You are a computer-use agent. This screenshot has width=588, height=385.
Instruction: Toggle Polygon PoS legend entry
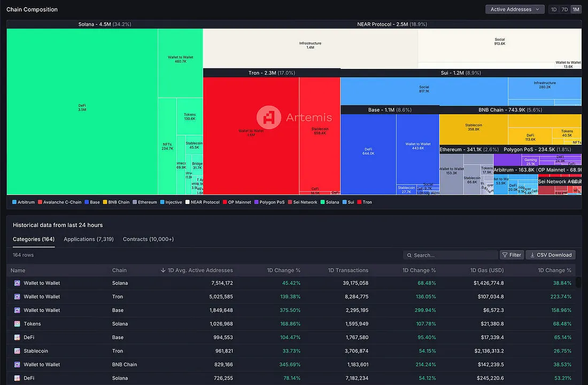(x=269, y=202)
